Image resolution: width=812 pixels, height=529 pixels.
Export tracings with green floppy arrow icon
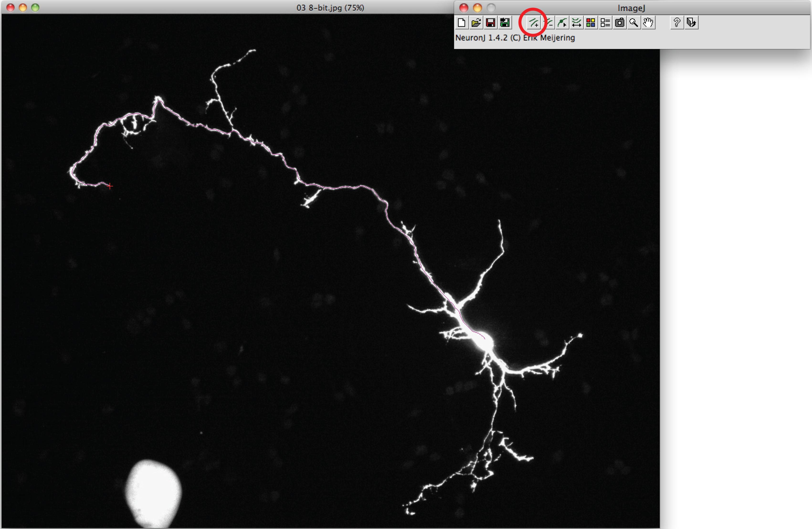(x=505, y=23)
